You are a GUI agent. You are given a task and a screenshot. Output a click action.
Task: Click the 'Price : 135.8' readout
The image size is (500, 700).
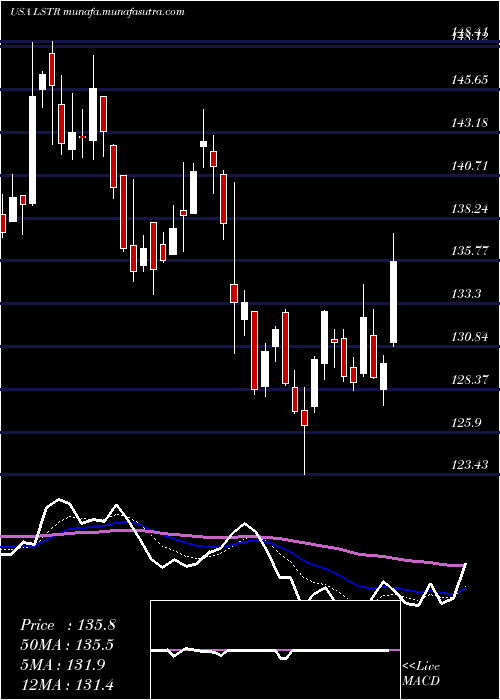coord(68,625)
